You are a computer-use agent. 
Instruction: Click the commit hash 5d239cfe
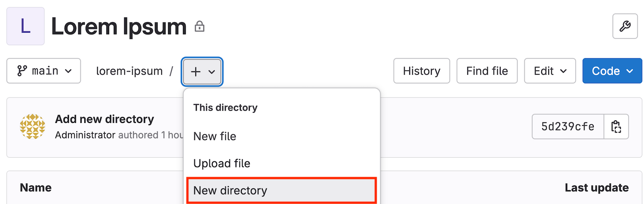coord(568,127)
